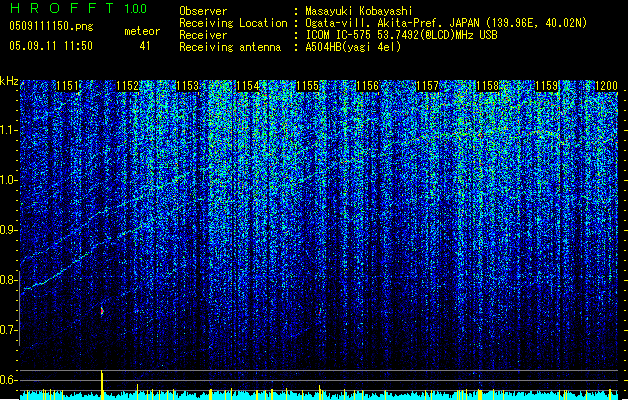This screenshot has height=400, width=629.
Task: Click the meteor count value 41
Action: click(x=145, y=46)
